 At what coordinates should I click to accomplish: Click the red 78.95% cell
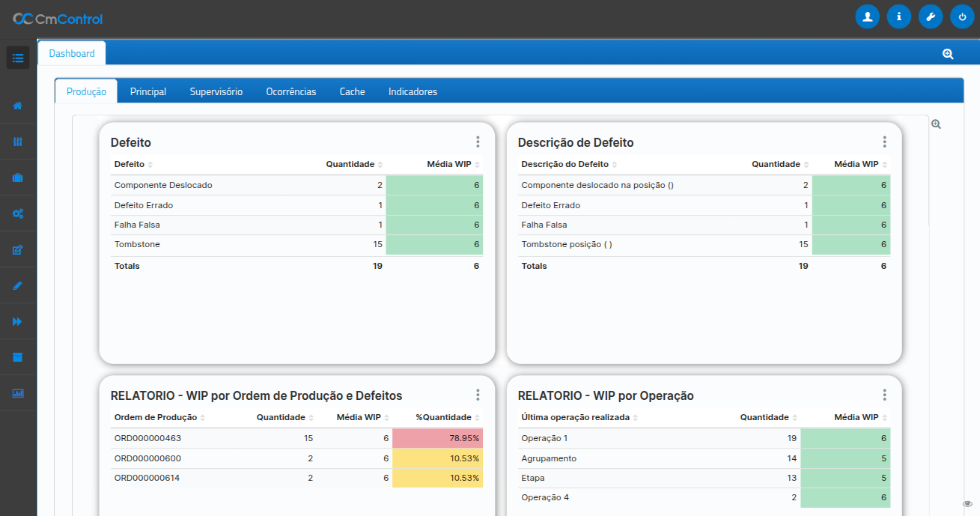(x=437, y=438)
